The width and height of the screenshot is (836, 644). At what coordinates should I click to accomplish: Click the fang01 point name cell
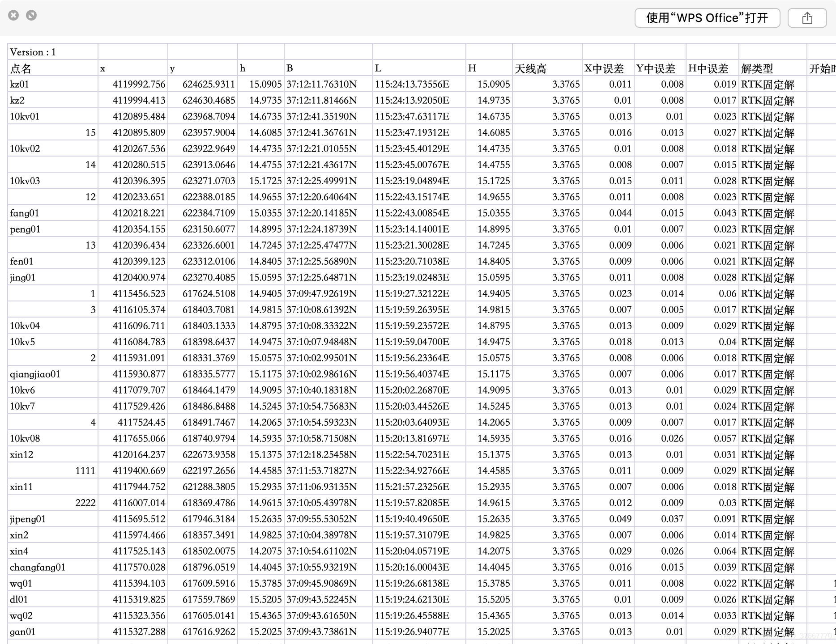(53, 213)
